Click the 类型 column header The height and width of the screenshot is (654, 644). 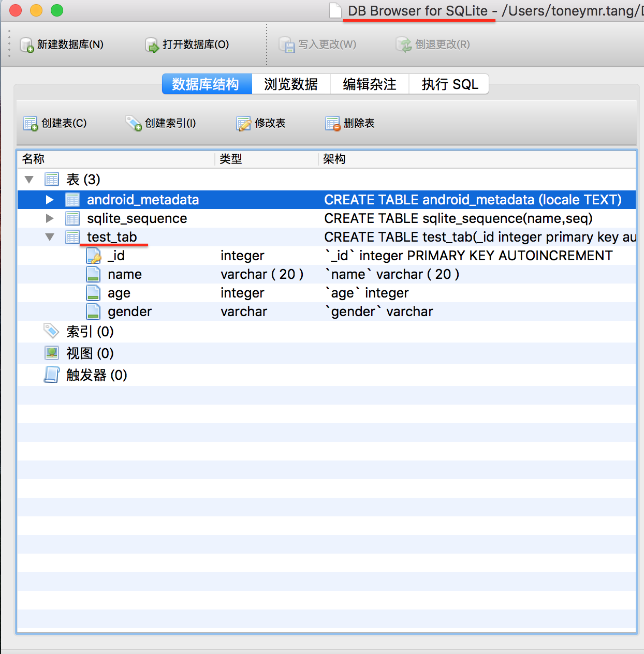pos(231,159)
